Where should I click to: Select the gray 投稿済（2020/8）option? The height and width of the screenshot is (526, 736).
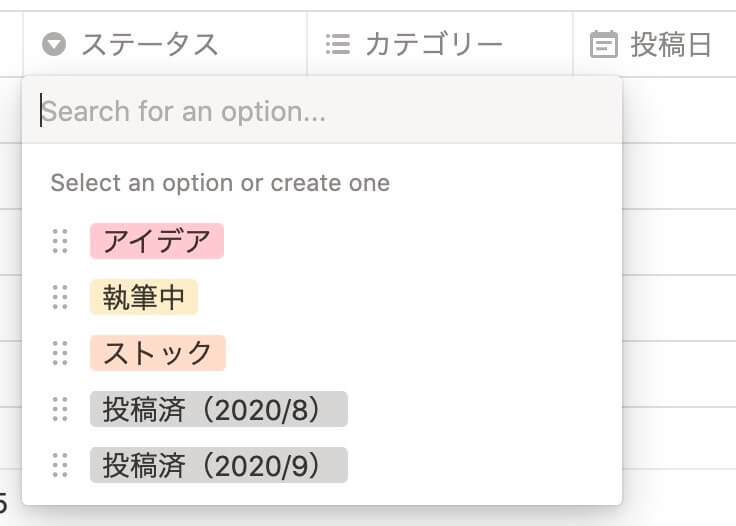(219, 409)
